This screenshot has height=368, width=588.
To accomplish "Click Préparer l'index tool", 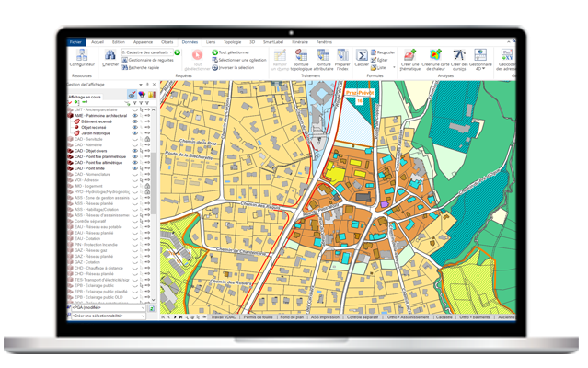I will 342,60.
